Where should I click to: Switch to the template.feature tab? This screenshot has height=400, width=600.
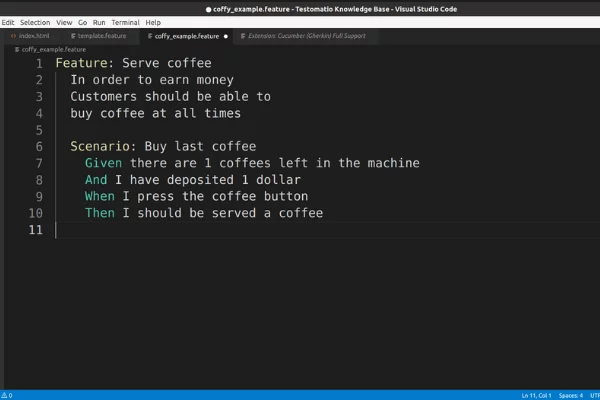click(x=98, y=36)
